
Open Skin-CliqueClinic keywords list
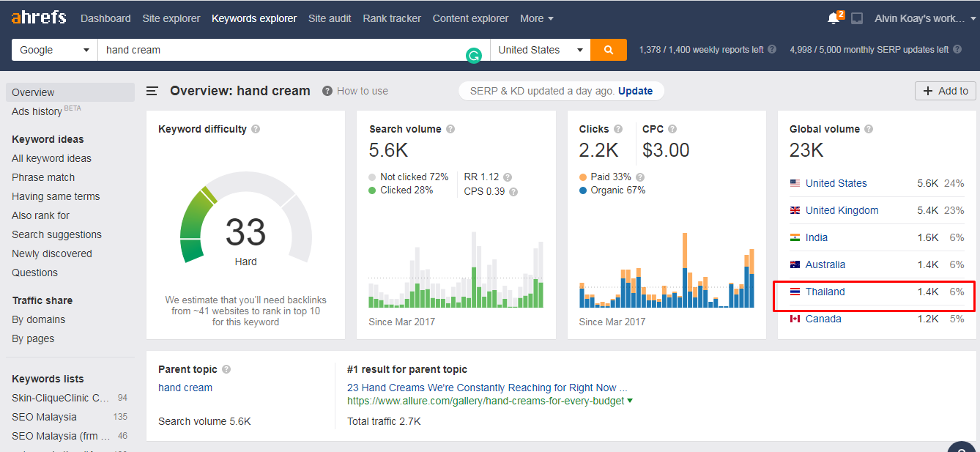[60, 398]
